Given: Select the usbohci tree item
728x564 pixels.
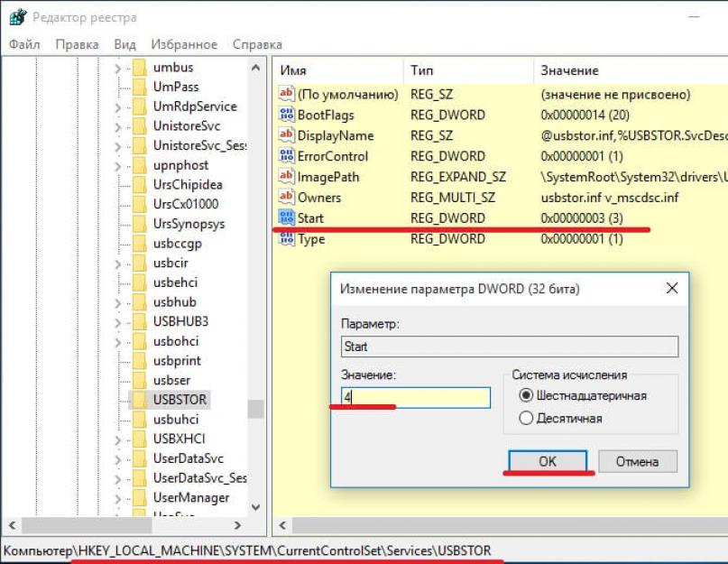Looking at the screenshot, I should [x=176, y=341].
